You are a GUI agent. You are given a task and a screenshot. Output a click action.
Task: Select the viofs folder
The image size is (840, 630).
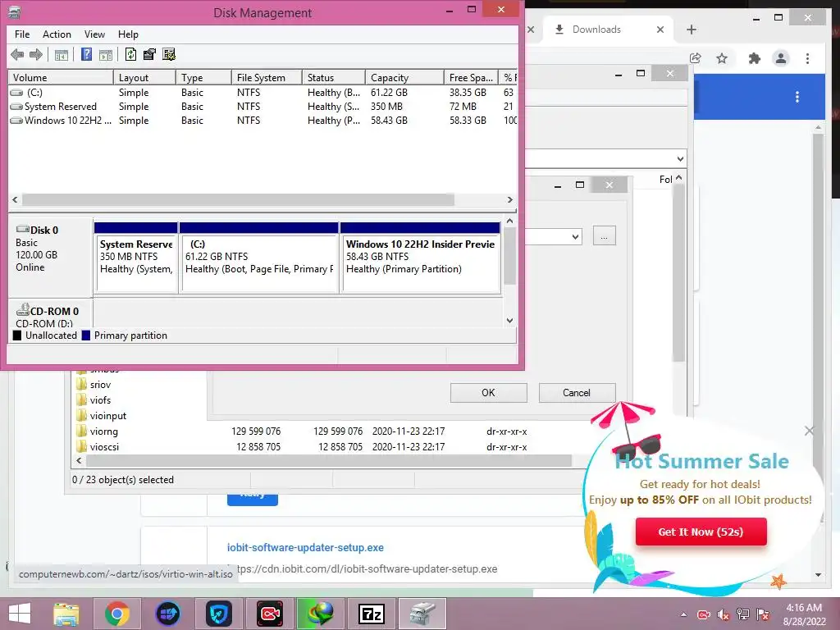100,400
